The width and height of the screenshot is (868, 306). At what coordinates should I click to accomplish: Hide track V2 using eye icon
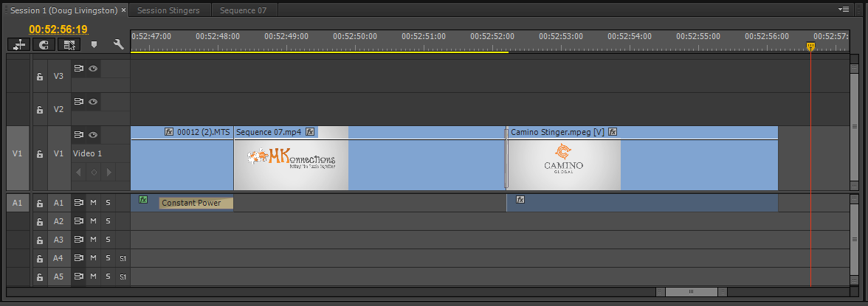click(x=93, y=102)
